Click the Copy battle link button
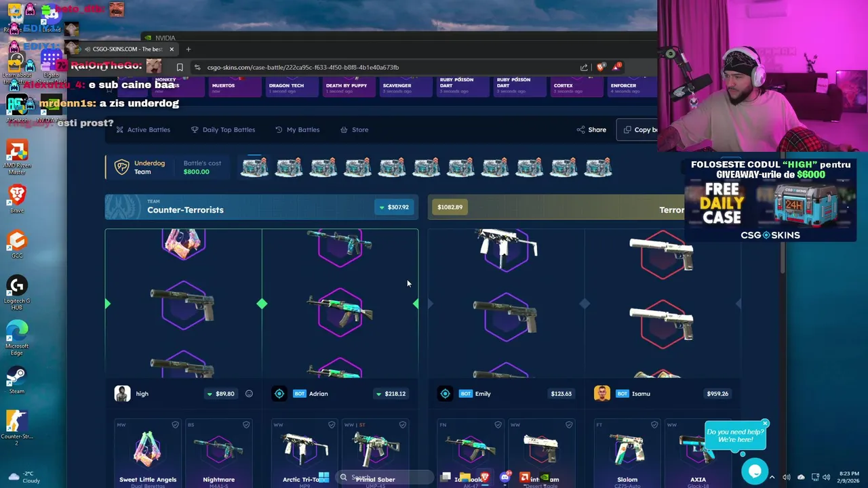The width and height of the screenshot is (868, 488). coord(637,129)
